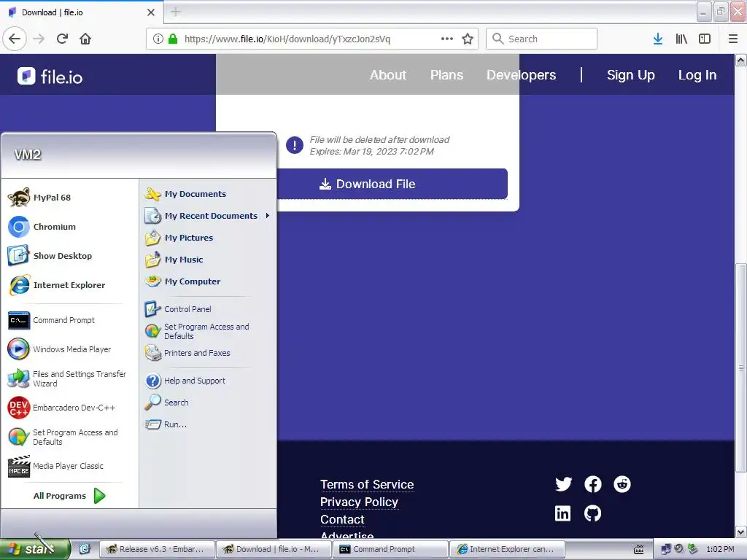The image size is (747, 560).
Task: Open the Terms of Service link
Action: (x=367, y=484)
